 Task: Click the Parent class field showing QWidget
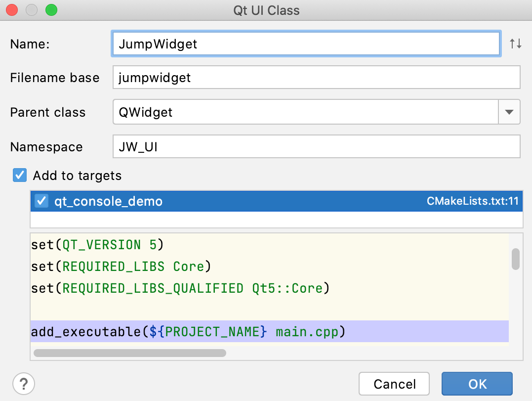296,112
